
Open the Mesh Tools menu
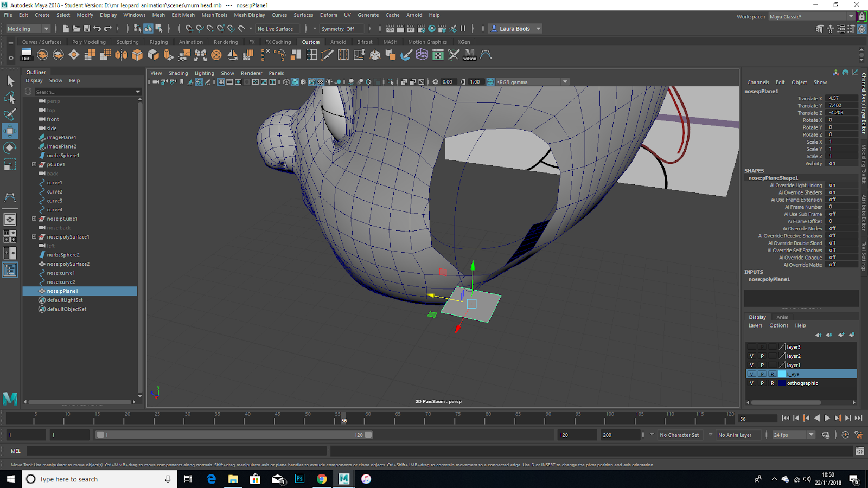tap(214, 15)
